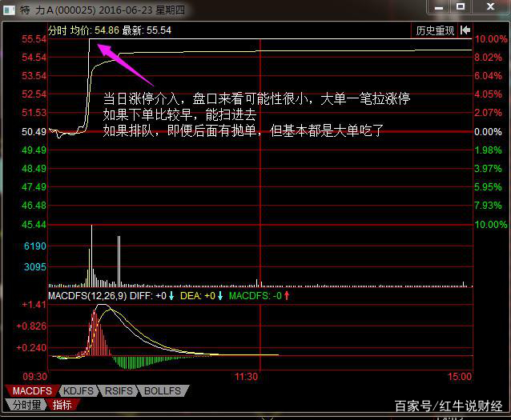The image size is (511, 420).
Task: Switch to the KDJFS tab
Action: [x=78, y=390]
